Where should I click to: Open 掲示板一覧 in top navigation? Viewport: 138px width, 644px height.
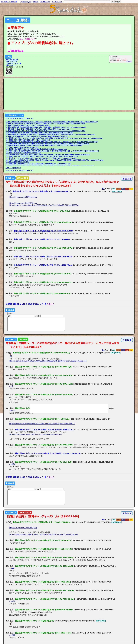click(x=14, y=2)
